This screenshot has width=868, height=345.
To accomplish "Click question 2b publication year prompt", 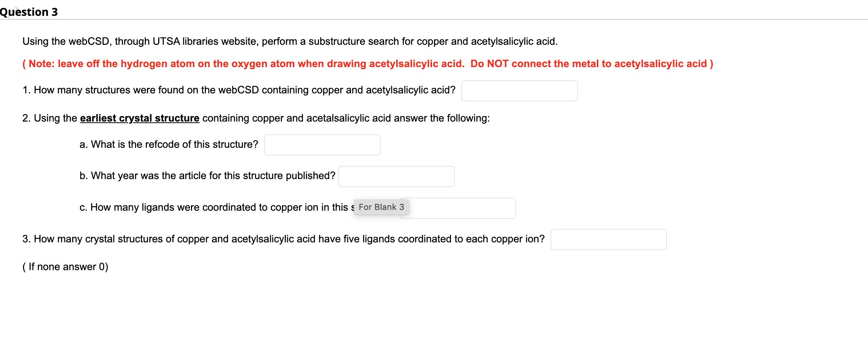I will (207, 176).
